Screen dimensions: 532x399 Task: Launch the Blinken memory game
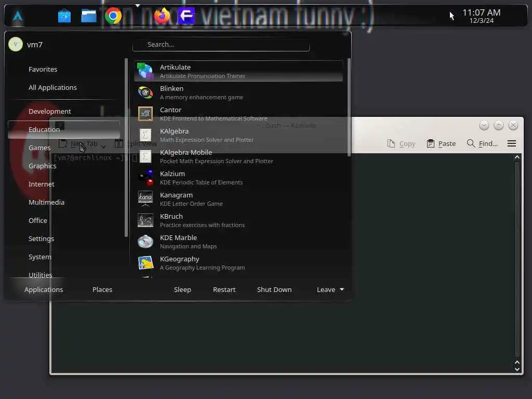pyautogui.click(x=238, y=92)
